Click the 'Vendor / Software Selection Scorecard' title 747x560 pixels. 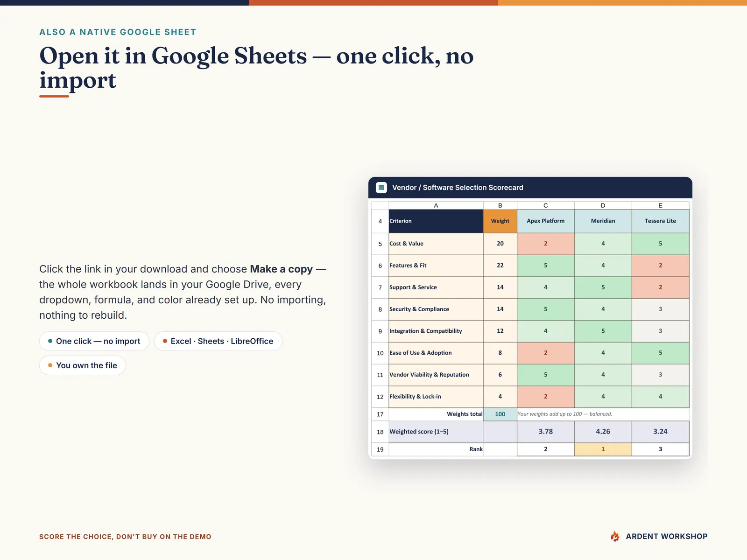458,188
